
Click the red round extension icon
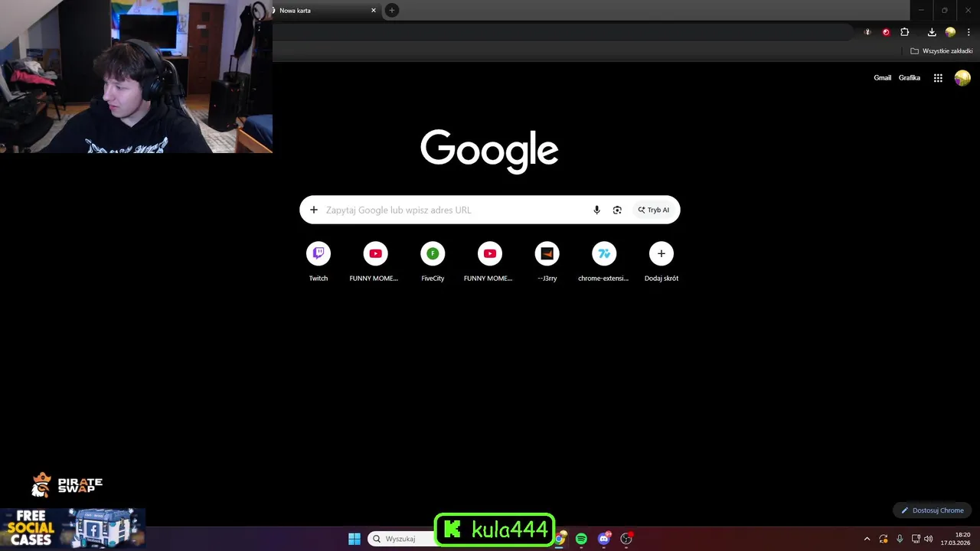886,32
